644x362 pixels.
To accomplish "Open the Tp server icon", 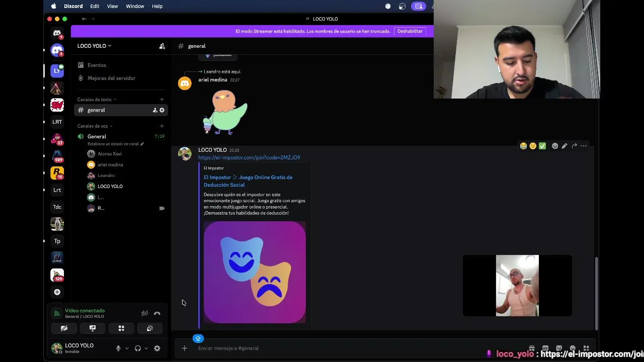I will (57, 241).
